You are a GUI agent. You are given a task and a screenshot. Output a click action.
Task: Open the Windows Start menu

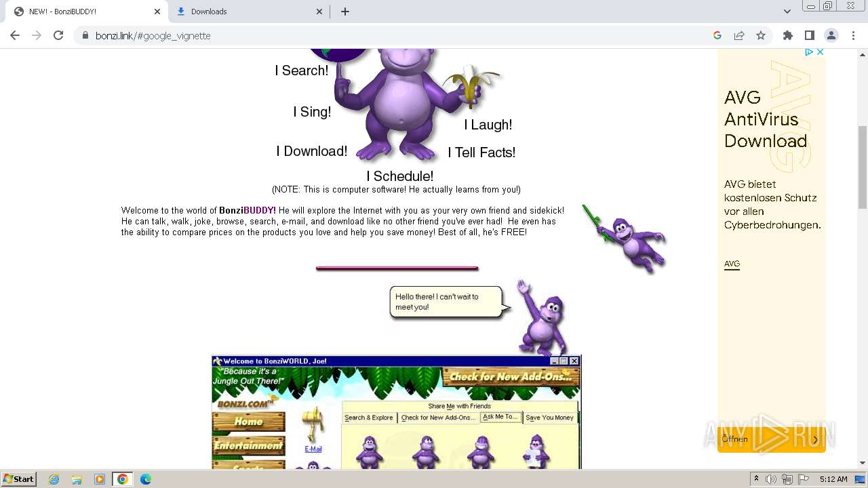click(x=19, y=479)
